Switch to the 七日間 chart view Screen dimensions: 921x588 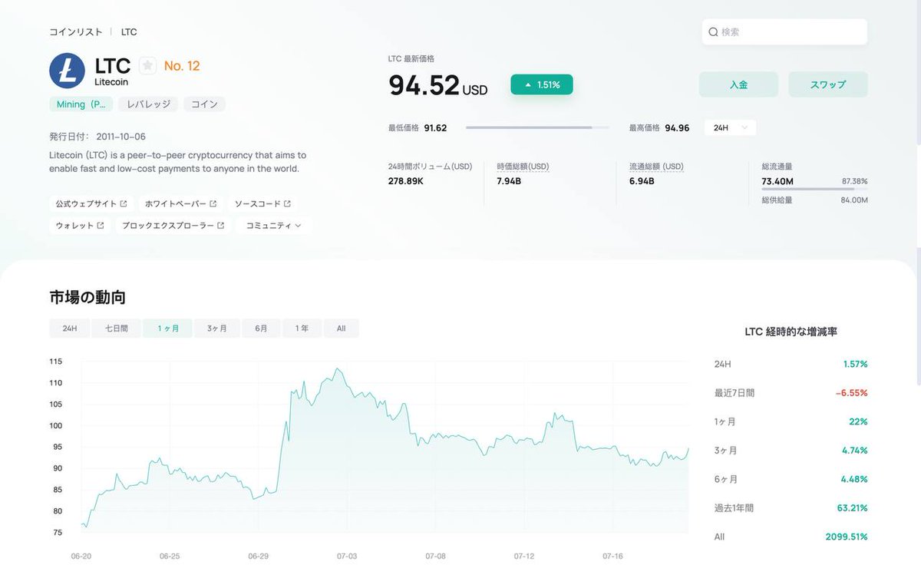pos(115,328)
